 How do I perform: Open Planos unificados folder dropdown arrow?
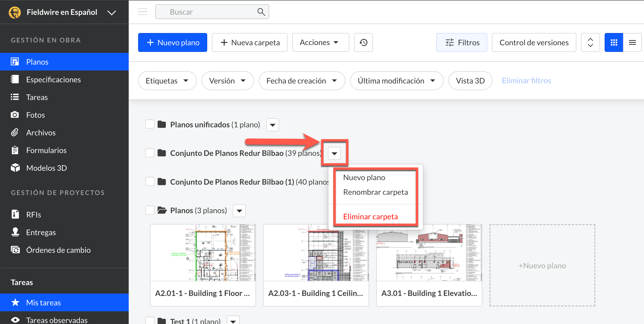[x=272, y=125]
